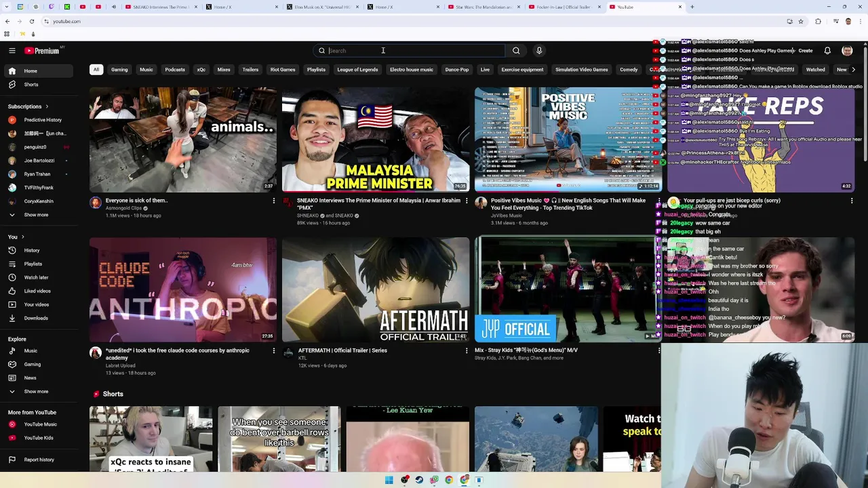
Task: Open the notifications bell
Action: [827, 51]
